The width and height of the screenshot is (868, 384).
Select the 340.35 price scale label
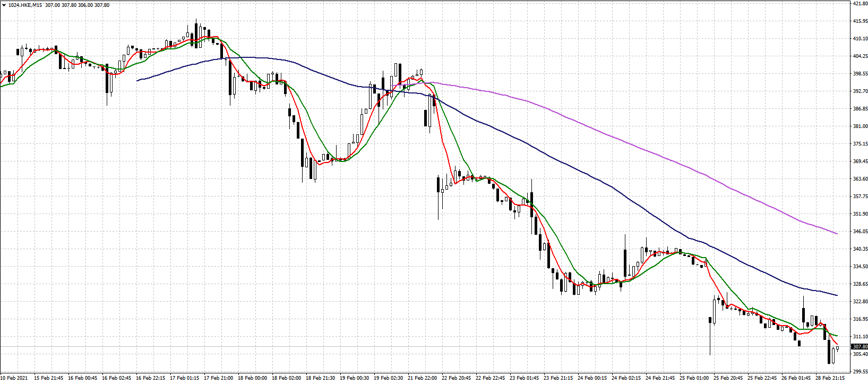click(860, 249)
